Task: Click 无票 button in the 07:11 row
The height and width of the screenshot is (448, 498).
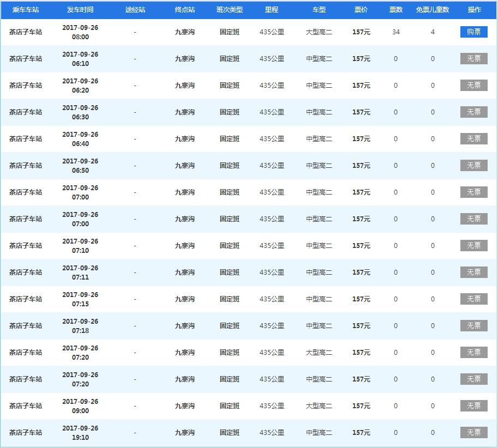Action: coord(473,272)
